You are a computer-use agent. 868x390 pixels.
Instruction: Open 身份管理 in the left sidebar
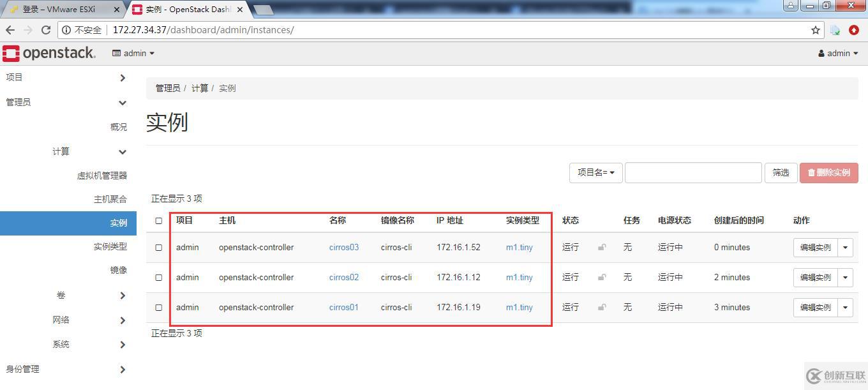tap(22, 369)
